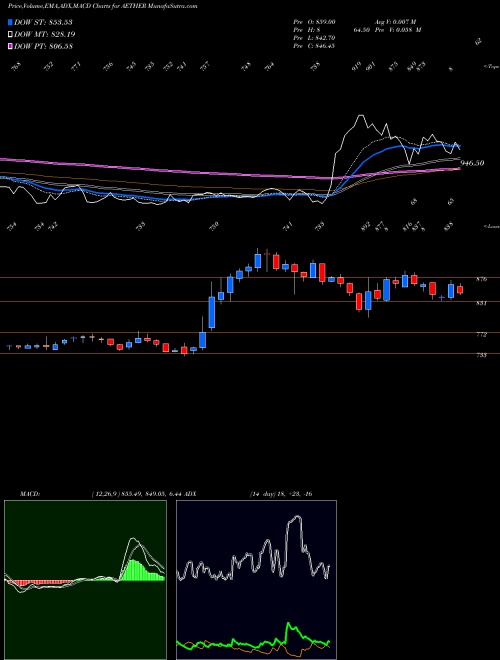Select the DOW ST legend label

(43, 22)
